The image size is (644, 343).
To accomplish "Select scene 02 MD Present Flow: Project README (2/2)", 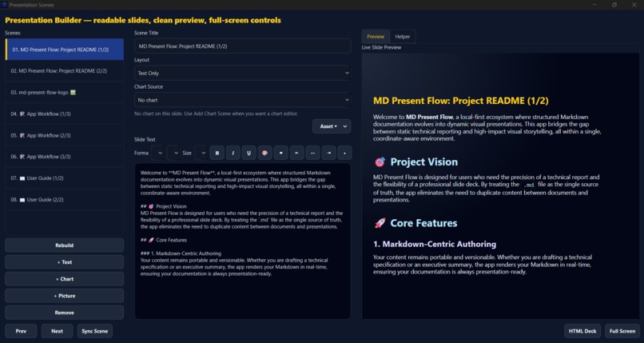I will click(65, 71).
